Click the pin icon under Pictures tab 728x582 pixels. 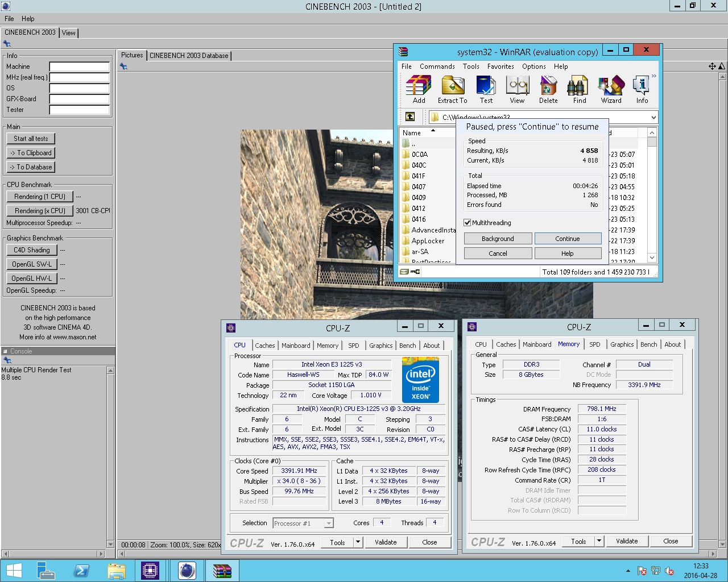tap(123, 66)
